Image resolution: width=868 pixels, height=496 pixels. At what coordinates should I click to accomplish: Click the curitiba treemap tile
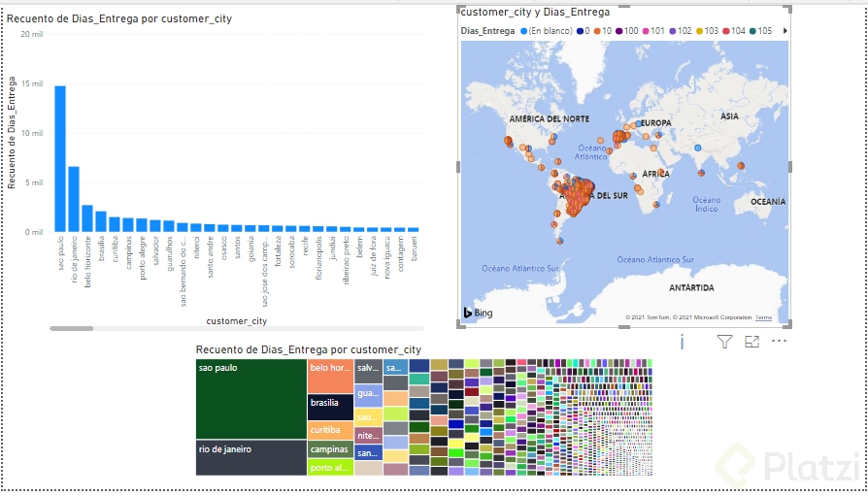330,430
